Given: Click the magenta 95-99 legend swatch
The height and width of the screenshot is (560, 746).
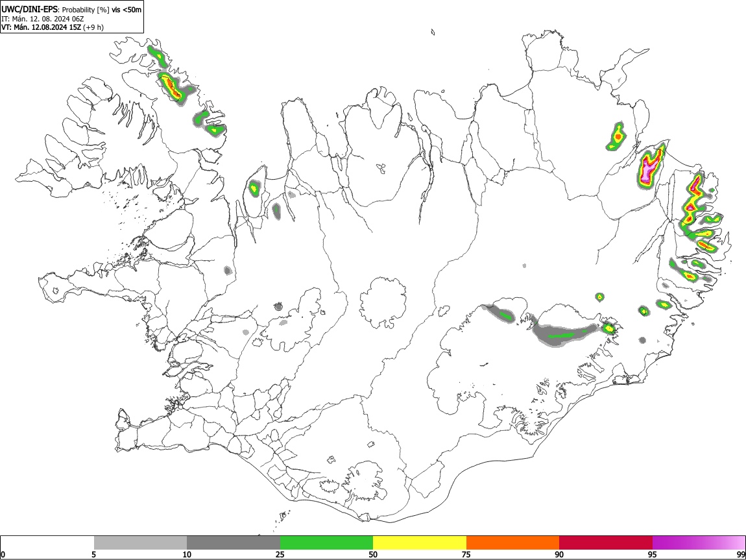Looking at the screenshot, I should [x=699, y=543].
